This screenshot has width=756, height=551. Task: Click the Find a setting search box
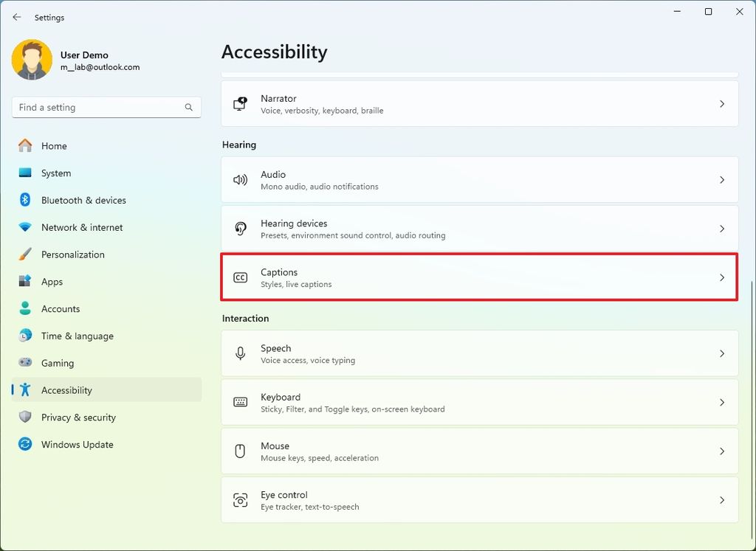[106, 107]
